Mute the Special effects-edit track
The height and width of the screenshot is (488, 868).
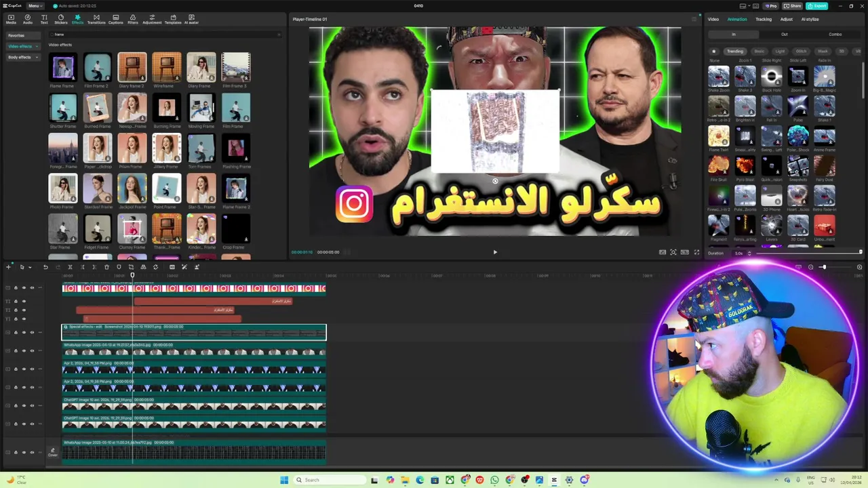coord(32,332)
